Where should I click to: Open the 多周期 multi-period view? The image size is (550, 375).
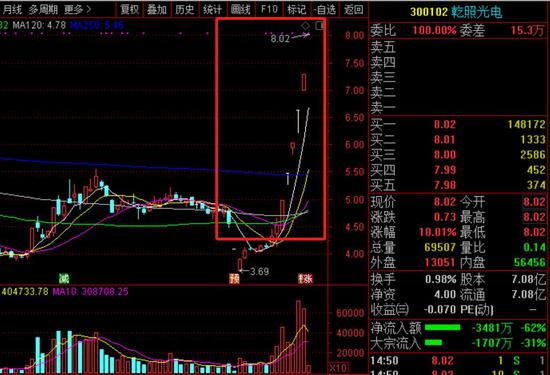click(x=43, y=9)
